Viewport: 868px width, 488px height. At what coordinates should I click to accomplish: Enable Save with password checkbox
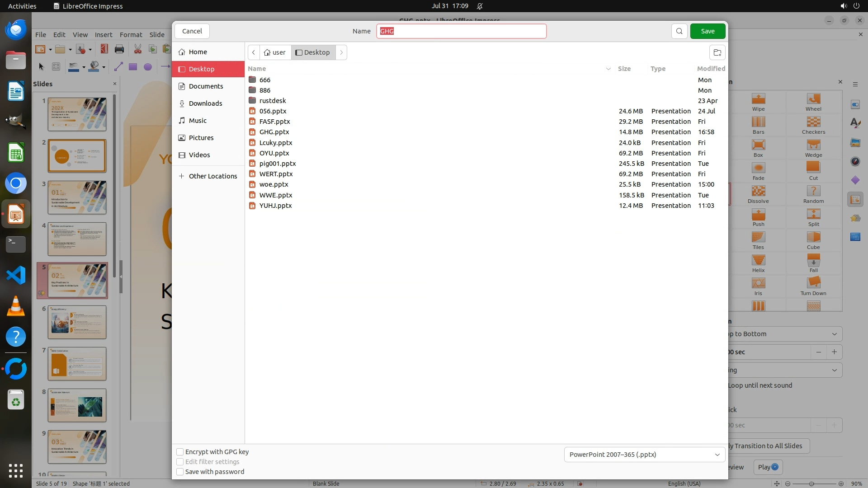(x=180, y=472)
